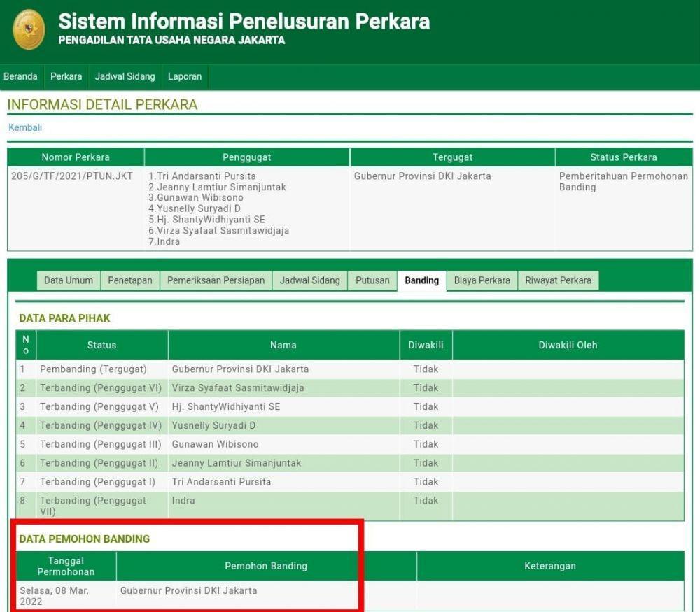
Task: Open the Laporan menu
Action: click(x=185, y=77)
